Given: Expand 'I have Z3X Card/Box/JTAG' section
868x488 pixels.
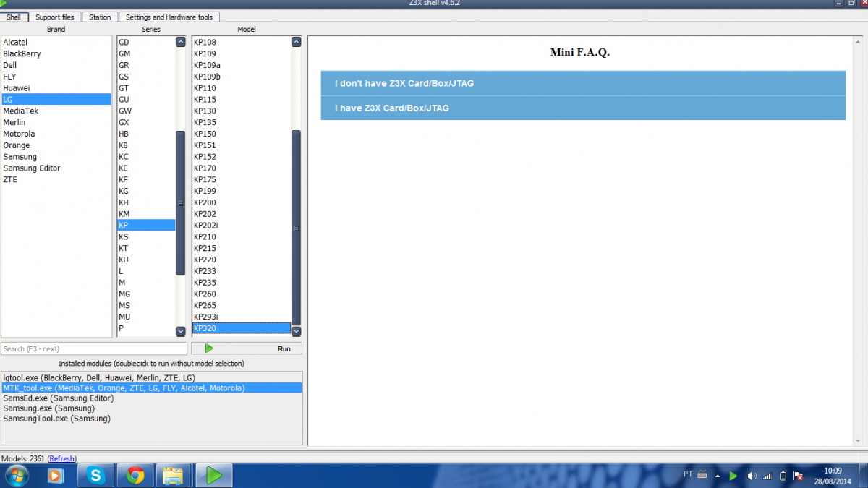Looking at the screenshot, I should 583,108.
